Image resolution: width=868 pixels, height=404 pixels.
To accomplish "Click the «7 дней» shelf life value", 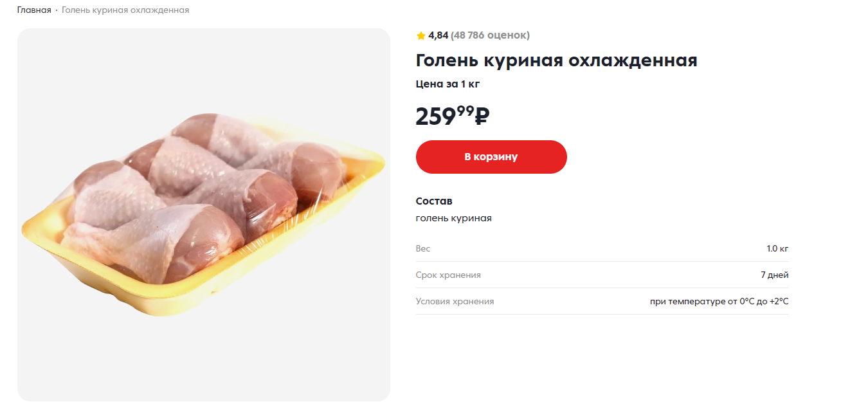I will point(774,275).
